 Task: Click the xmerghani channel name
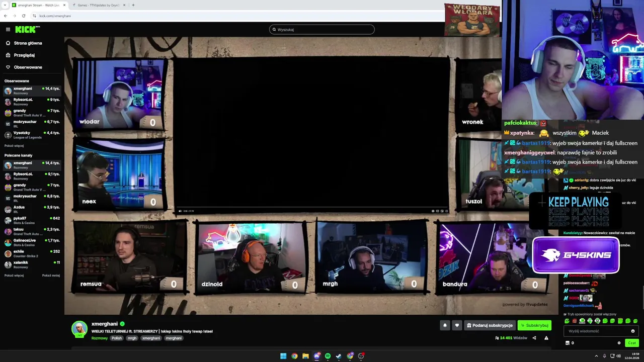105,324
